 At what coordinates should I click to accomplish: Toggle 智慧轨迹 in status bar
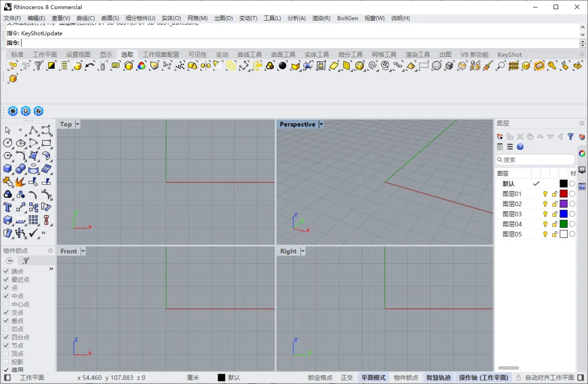click(438, 378)
